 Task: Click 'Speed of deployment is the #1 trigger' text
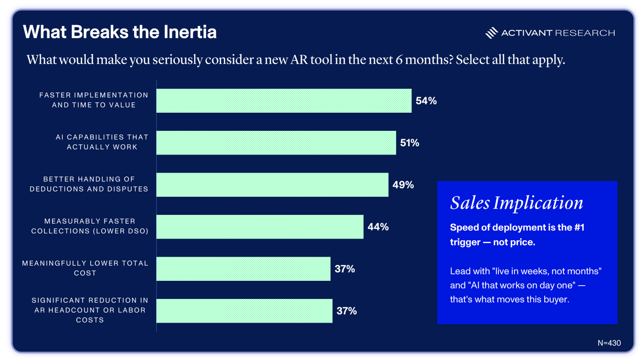pos(517,235)
